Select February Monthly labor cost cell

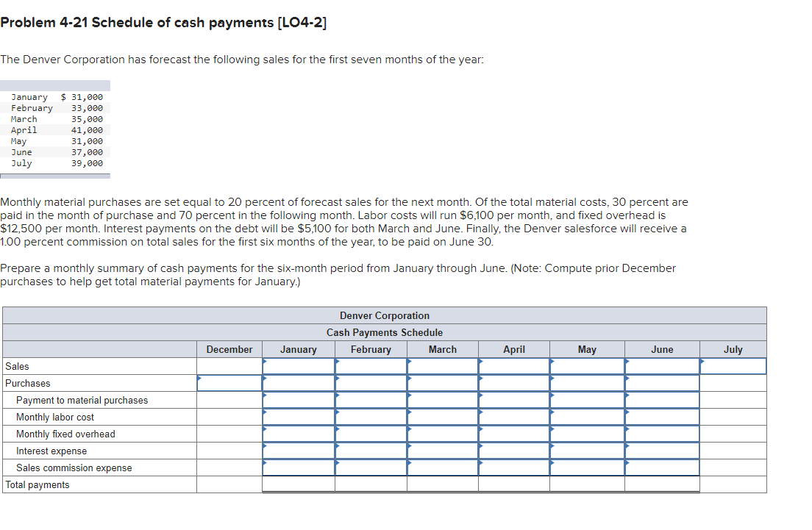click(371, 417)
